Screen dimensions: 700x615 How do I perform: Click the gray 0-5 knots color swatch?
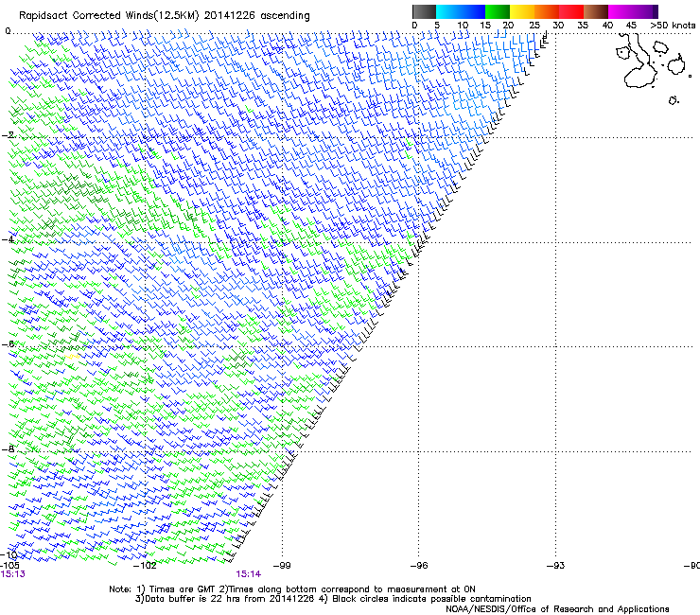424,11
